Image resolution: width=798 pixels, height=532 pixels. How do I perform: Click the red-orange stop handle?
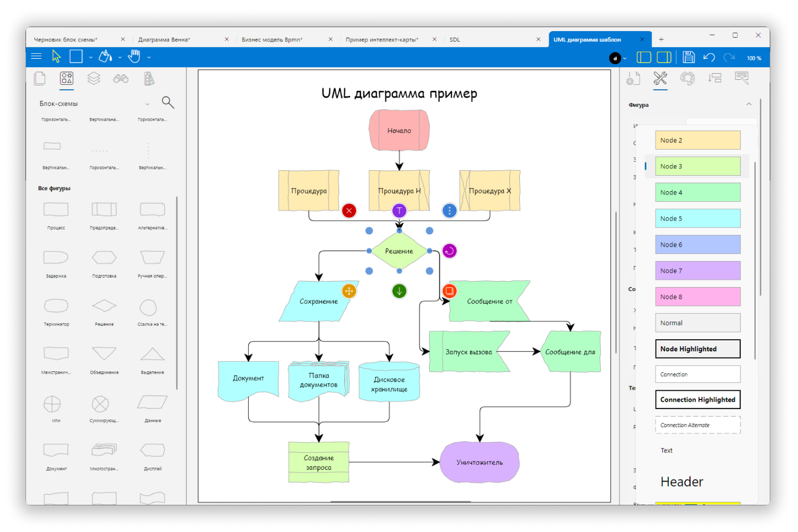[449, 291]
